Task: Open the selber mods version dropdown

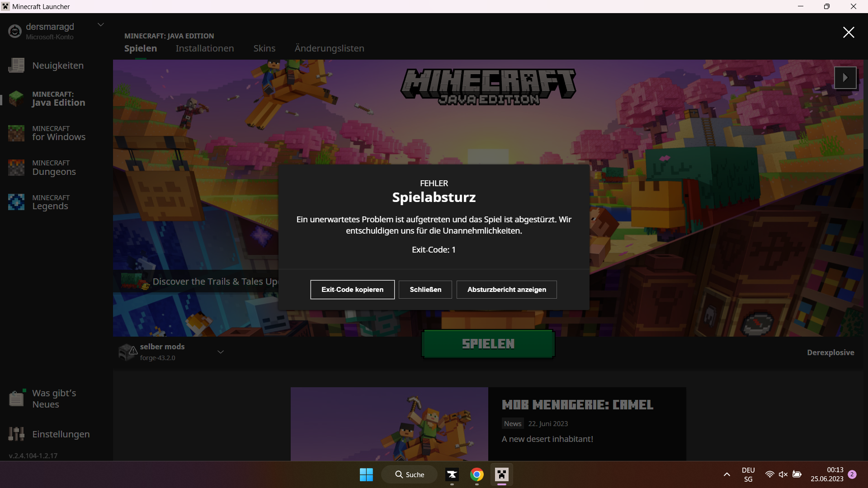Action: (220, 352)
